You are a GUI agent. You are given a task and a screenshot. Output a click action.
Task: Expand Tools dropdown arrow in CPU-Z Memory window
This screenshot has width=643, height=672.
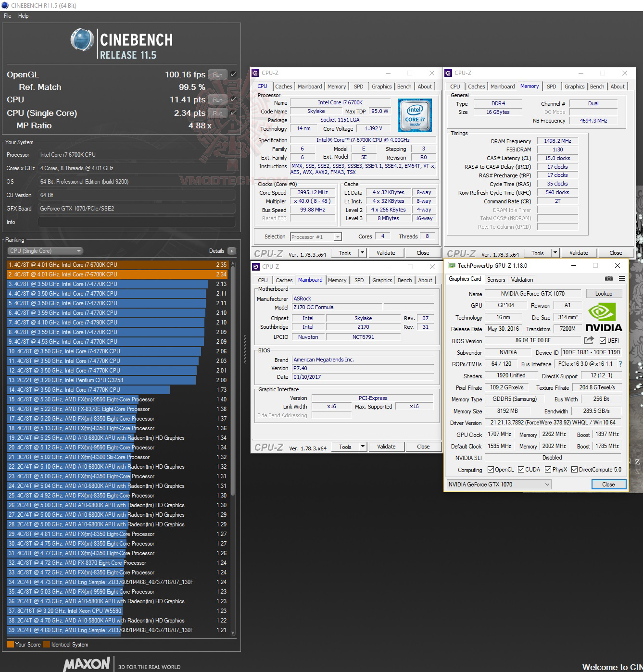click(555, 253)
